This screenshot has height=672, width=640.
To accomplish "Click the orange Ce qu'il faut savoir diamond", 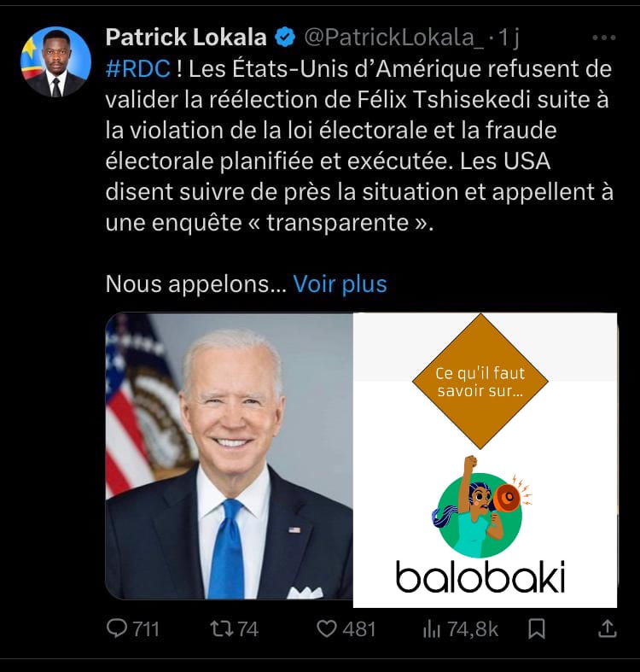I will click(480, 382).
